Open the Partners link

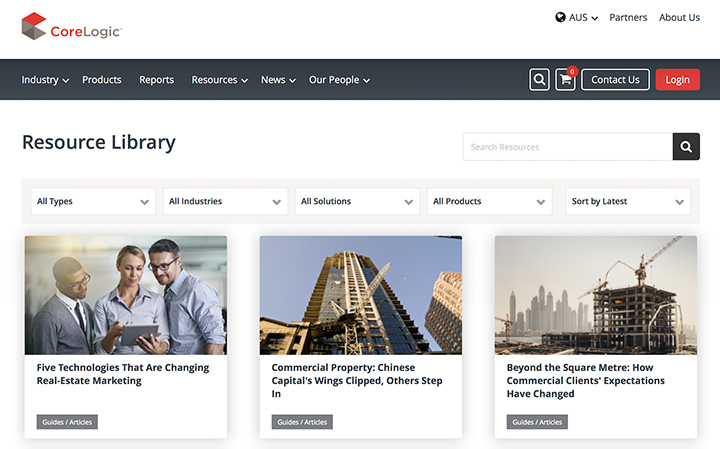click(628, 17)
